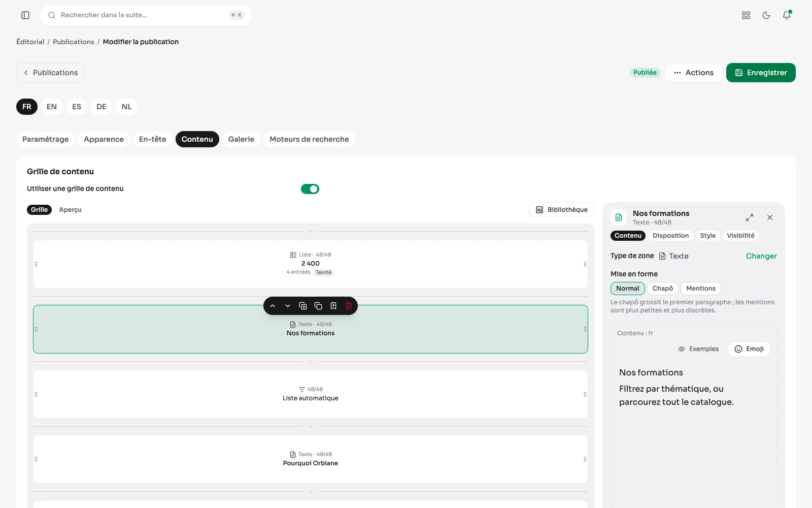This screenshot has width=812, height=508.
Task: Add a block between Nos formations and Liste automatique
Action: click(311, 362)
